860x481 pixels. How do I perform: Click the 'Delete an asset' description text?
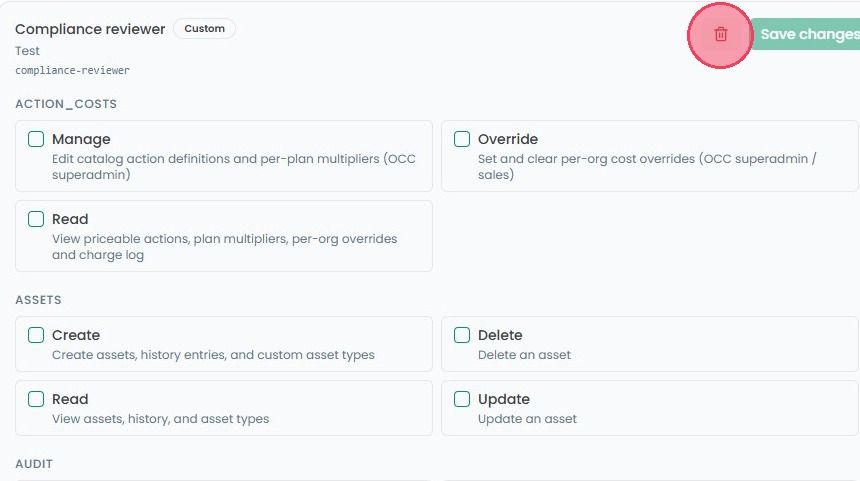524,355
